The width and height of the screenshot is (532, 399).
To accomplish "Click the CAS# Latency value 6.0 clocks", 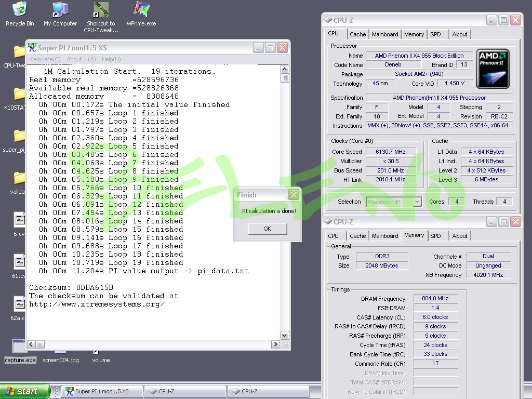I will [x=435, y=317].
